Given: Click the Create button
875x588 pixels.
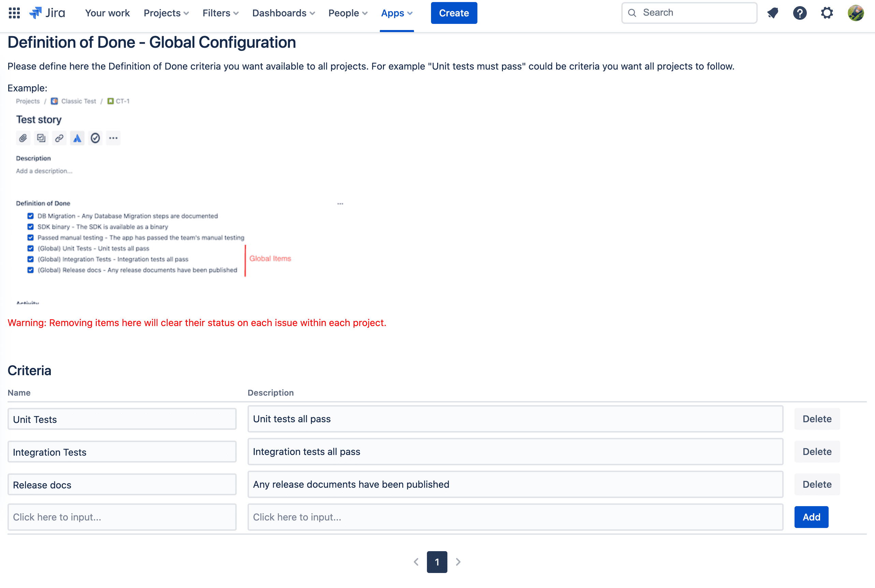Looking at the screenshot, I should tap(454, 13).
